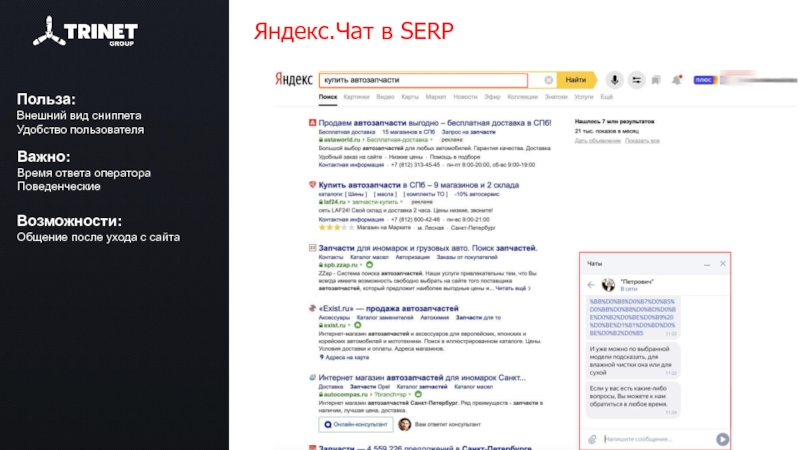Go back using chat window arrow
The width and height of the screenshot is (800, 450).
[591, 285]
